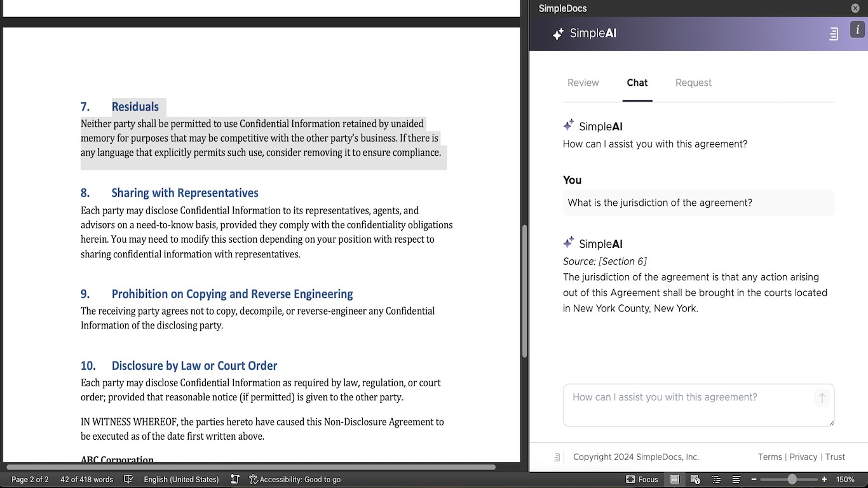Send the chat message with arrow button
868x488 pixels.
(822, 398)
